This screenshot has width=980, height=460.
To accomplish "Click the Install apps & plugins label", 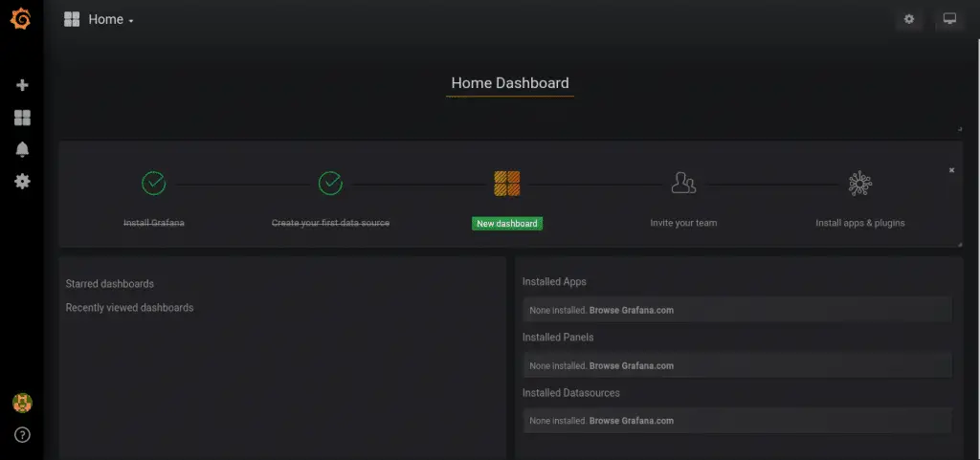I will (x=860, y=223).
